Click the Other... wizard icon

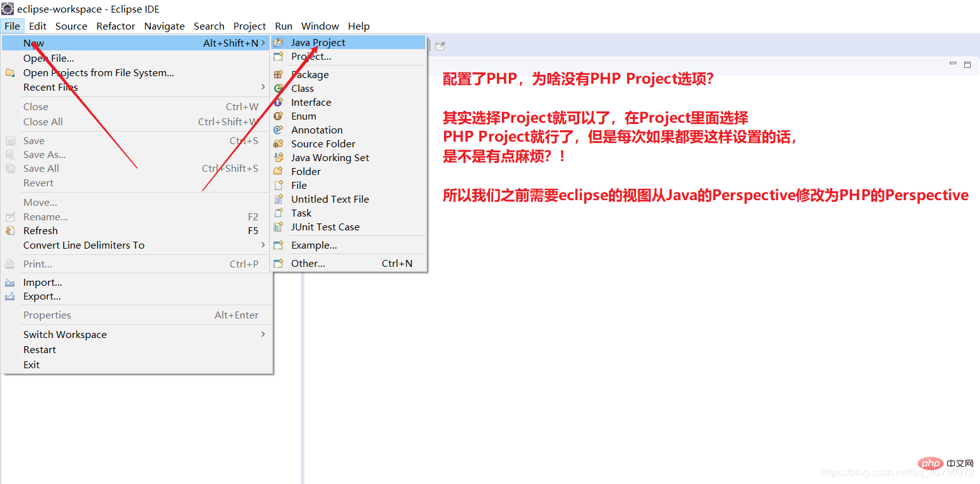pos(278,264)
